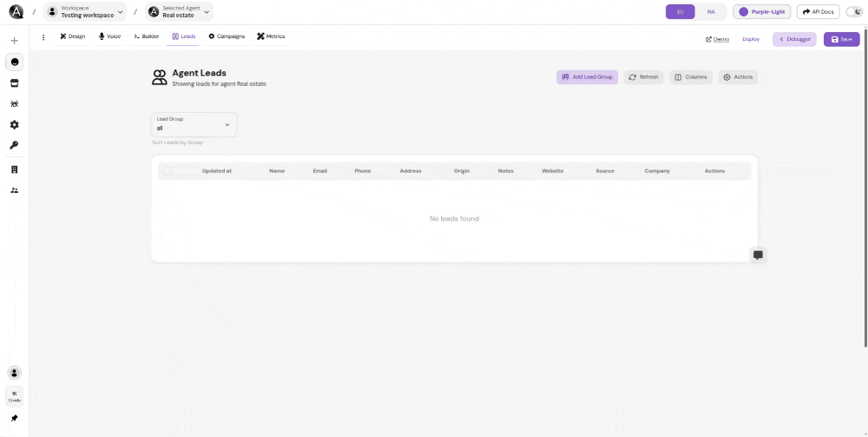Click the Demo link
This screenshot has width=868, height=437.
click(717, 39)
